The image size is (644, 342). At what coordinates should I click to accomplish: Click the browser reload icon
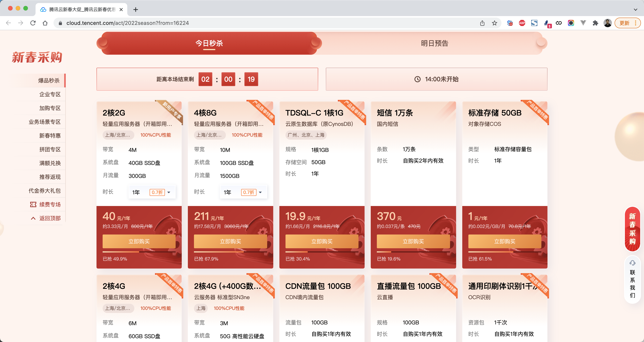33,23
